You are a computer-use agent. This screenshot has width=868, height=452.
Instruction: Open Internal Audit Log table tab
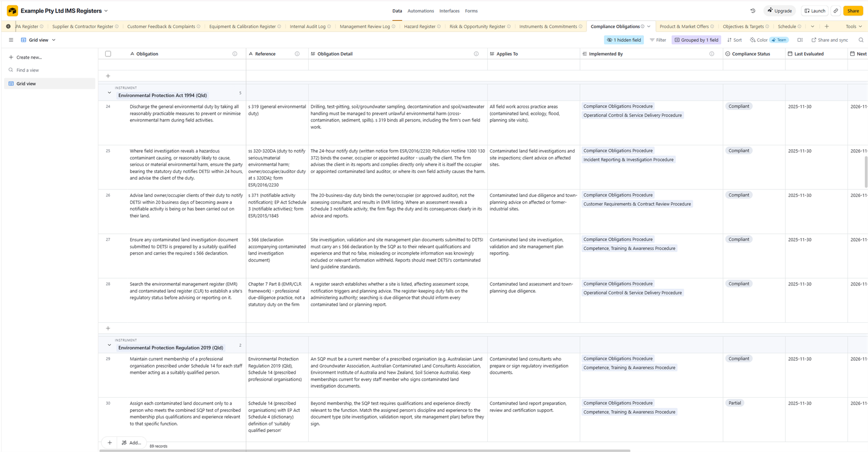coord(308,27)
